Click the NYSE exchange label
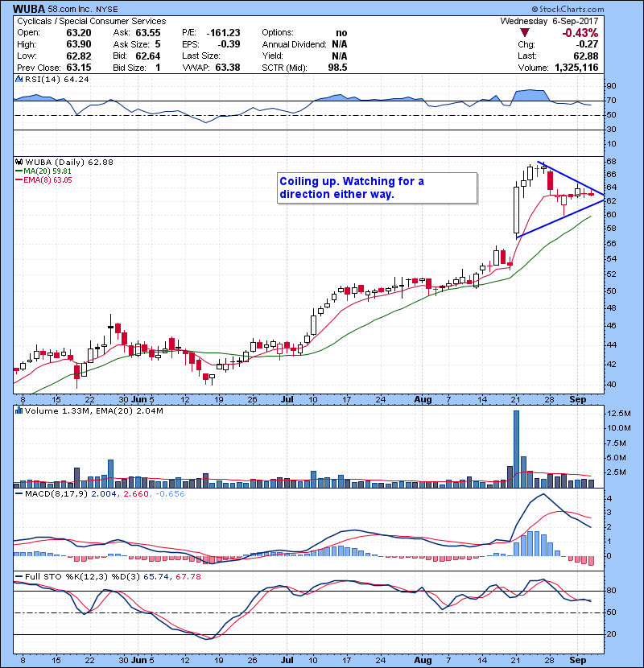Viewport: 644px width, 668px height. (x=105, y=10)
